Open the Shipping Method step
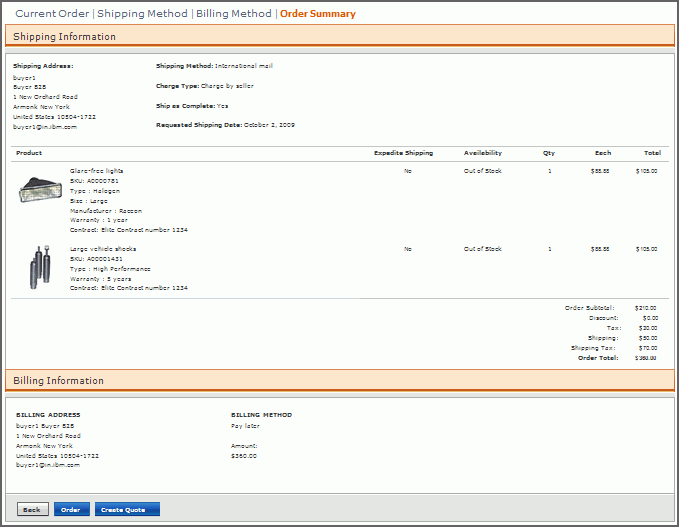 pos(142,13)
